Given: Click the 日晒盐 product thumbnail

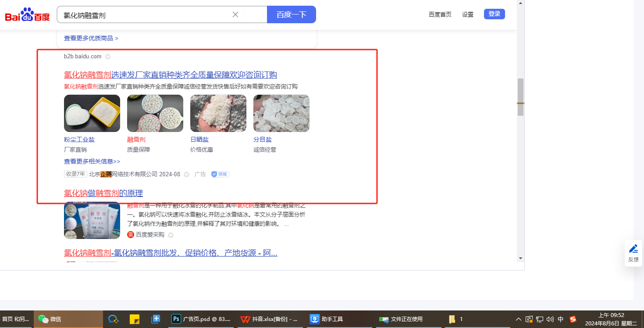Looking at the screenshot, I should click(x=218, y=113).
